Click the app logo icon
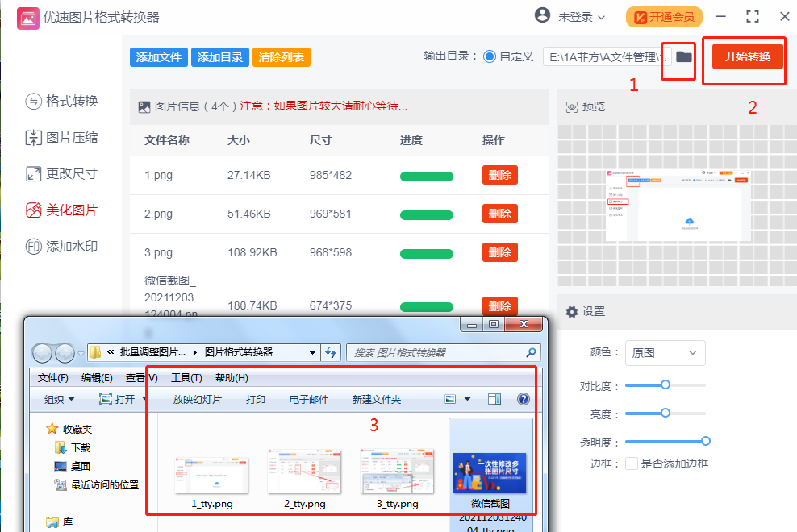 coord(28,19)
